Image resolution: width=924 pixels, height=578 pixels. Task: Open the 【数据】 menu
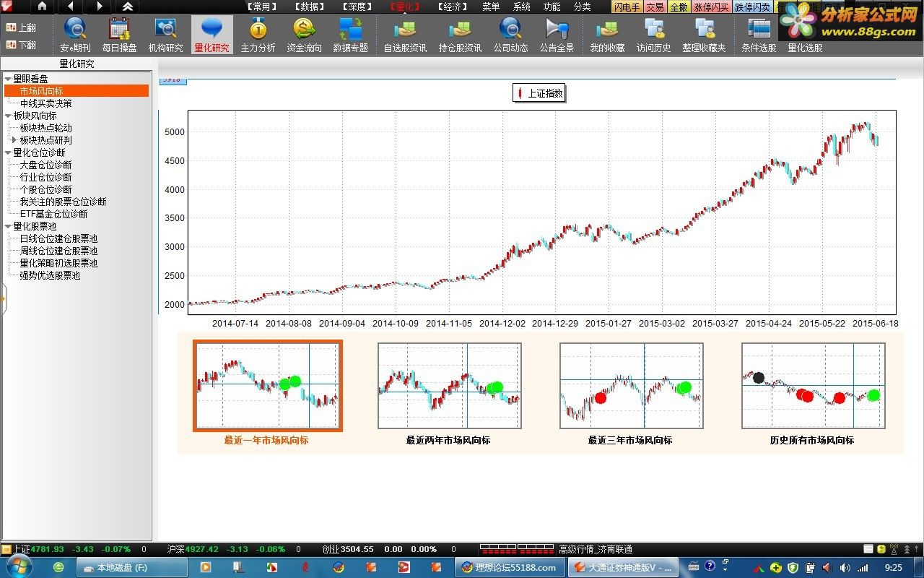(310, 7)
